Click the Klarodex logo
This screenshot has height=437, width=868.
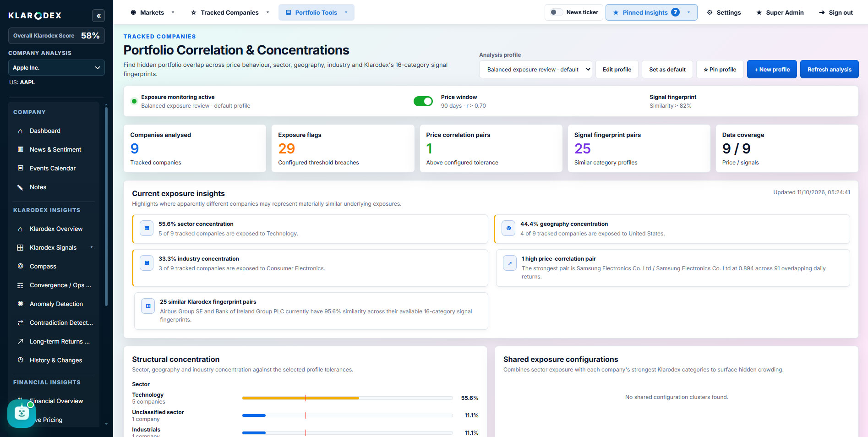pos(35,16)
